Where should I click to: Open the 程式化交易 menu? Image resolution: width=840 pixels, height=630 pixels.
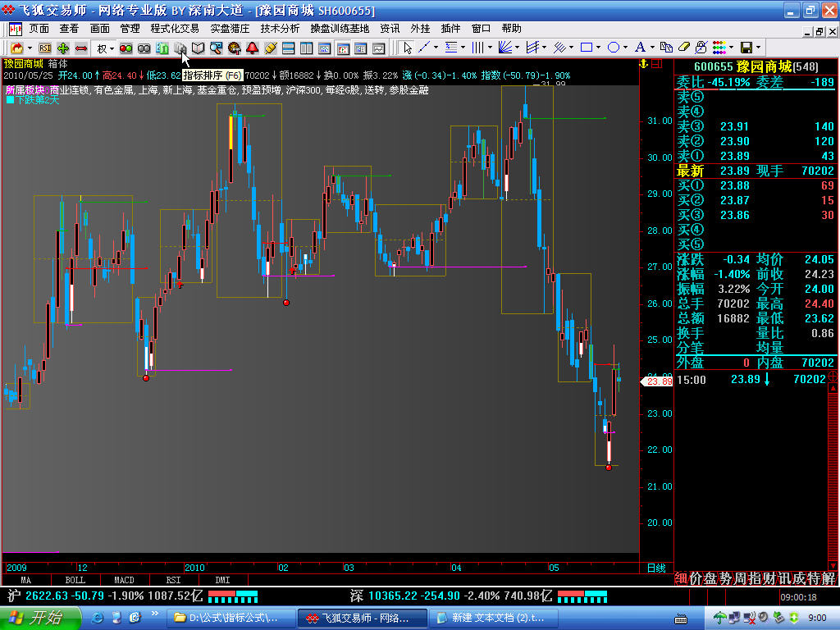(175, 29)
